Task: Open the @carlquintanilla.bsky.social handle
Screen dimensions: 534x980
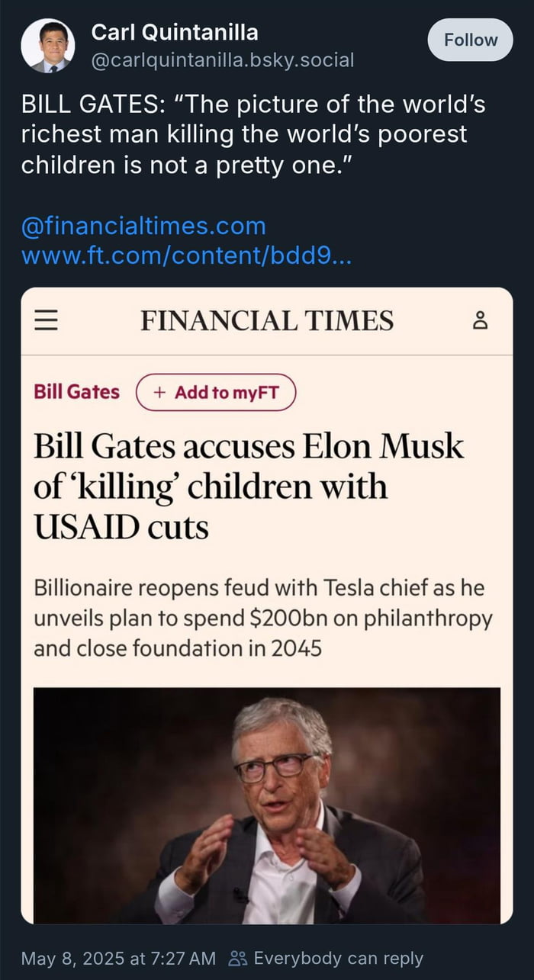Action: point(222,60)
